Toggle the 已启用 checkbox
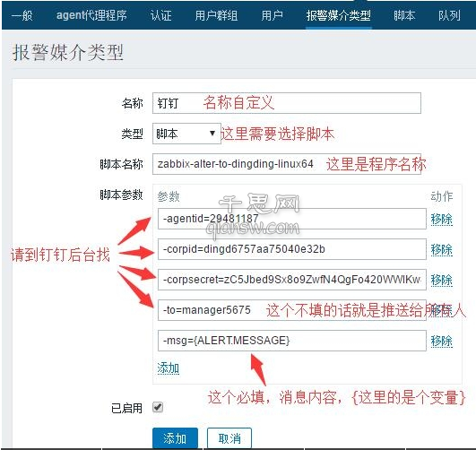Image resolution: width=476 pixels, height=450 pixels. [158, 407]
